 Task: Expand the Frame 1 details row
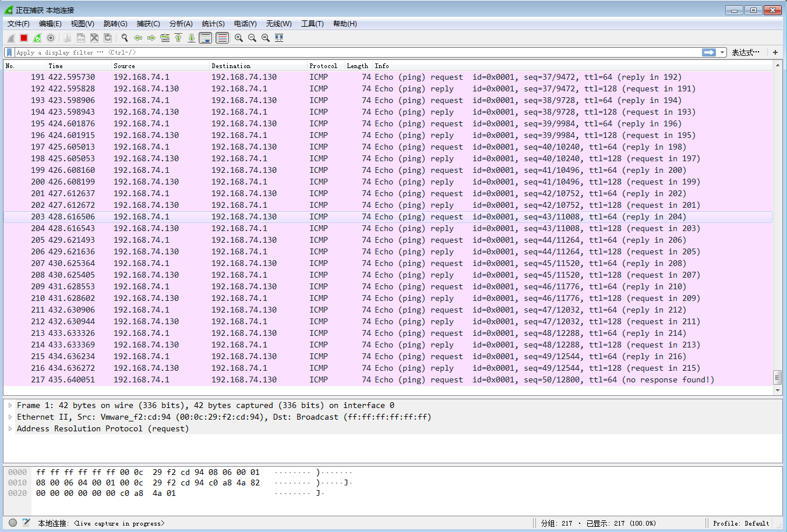click(10, 405)
